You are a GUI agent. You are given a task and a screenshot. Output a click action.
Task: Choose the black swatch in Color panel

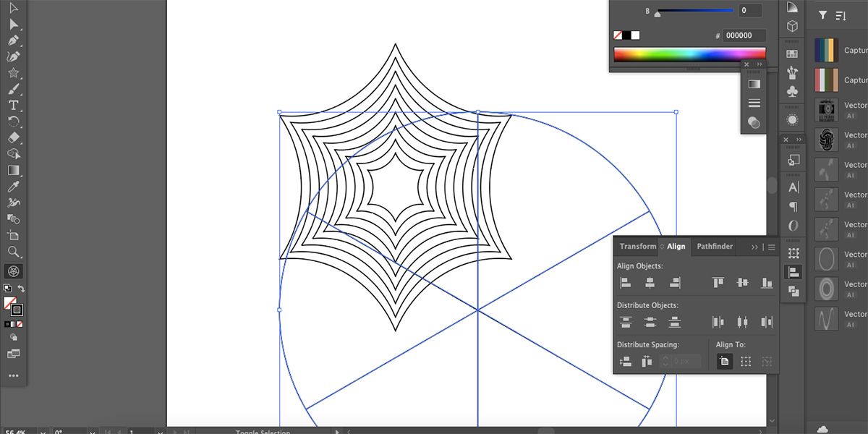pos(626,35)
